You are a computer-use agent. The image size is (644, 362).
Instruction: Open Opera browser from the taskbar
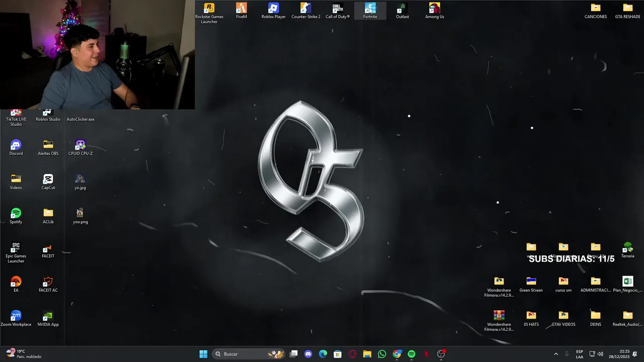(x=353, y=354)
